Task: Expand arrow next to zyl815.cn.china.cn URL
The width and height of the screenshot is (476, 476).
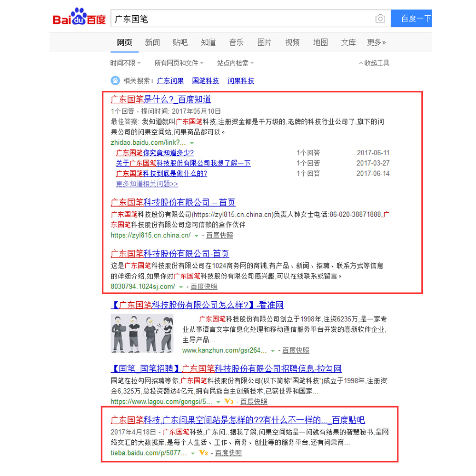Action: point(197,236)
